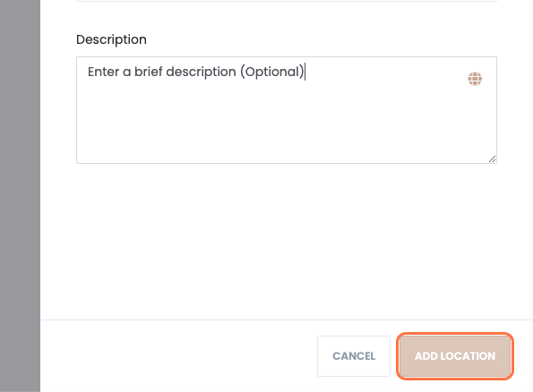The height and width of the screenshot is (392, 533).
Task: Focus the Description text area
Action: coord(287,110)
